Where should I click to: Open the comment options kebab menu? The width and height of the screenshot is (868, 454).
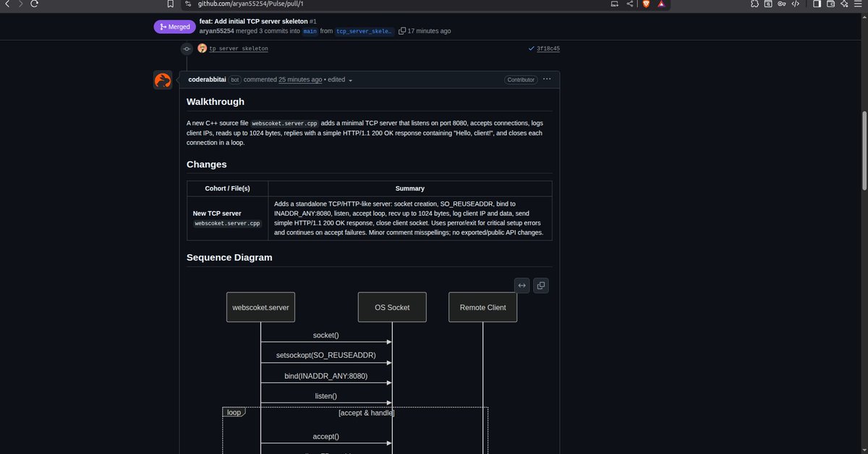pos(547,80)
